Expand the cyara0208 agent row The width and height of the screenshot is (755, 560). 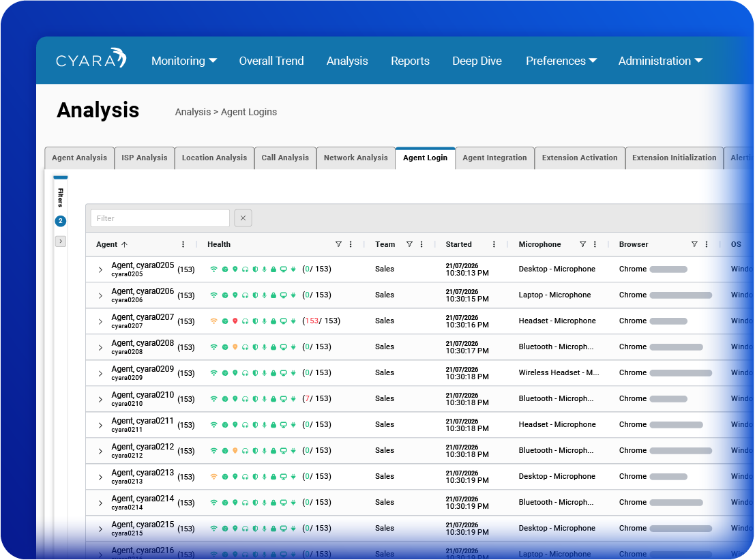[x=100, y=348]
